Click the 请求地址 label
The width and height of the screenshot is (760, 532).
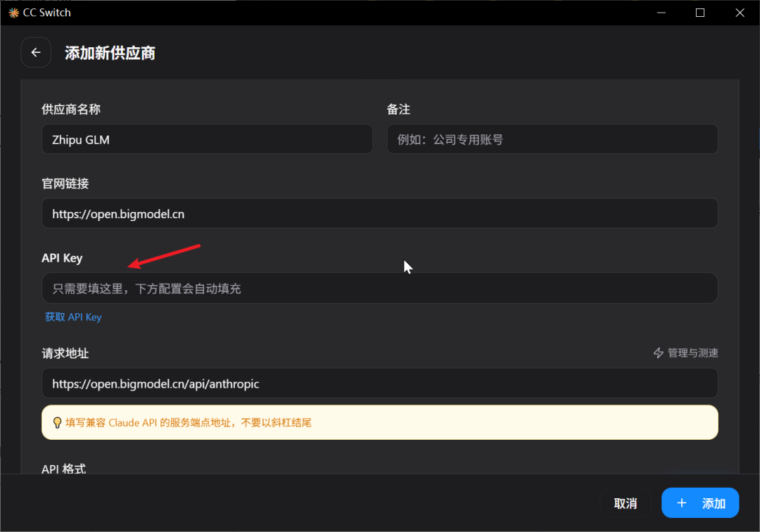click(65, 353)
